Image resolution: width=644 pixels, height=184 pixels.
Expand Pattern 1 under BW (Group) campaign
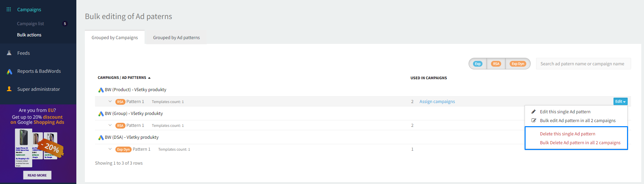coord(110,125)
